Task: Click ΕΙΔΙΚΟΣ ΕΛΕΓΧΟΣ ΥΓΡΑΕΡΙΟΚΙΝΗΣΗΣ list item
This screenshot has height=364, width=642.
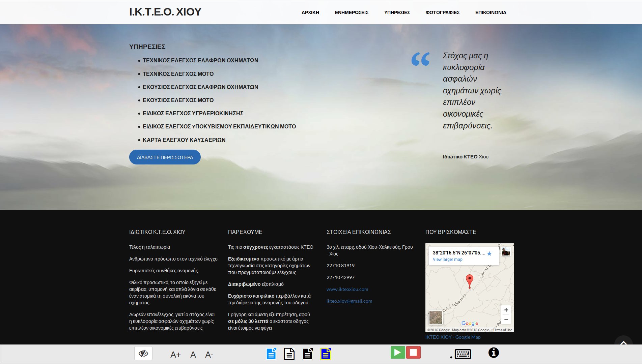Action: click(193, 113)
